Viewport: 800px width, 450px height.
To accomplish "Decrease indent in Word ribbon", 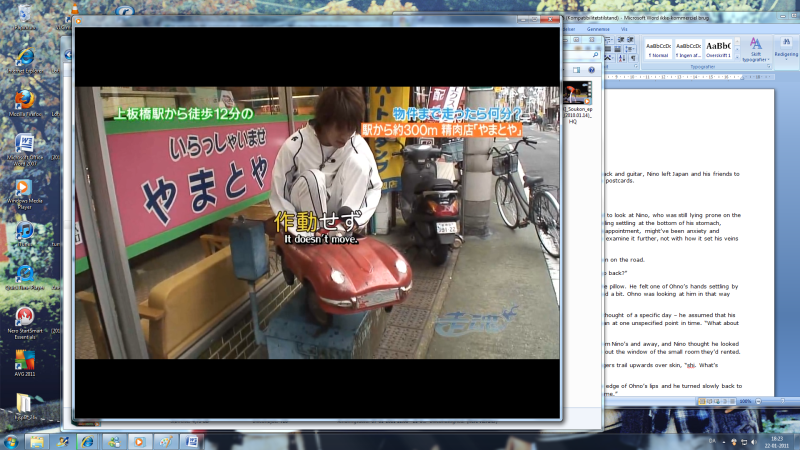I will pos(621,40).
